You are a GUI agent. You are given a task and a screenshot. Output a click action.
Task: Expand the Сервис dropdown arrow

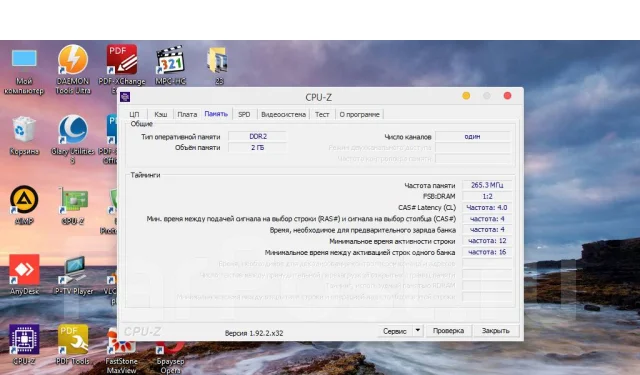418,331
